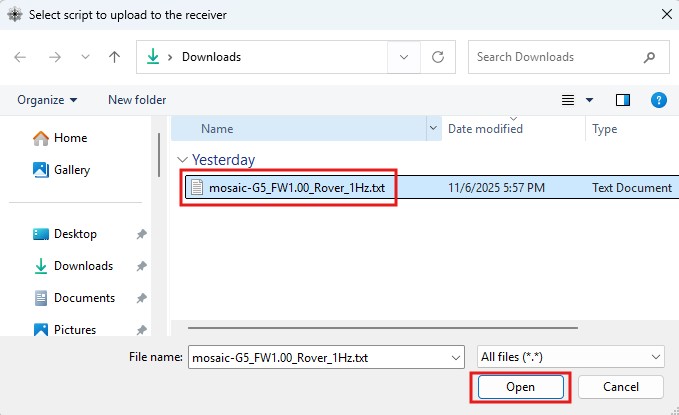Click the view layout icon
The width and height of the screenshot is (679, 415).
click(x=569, y=100)
